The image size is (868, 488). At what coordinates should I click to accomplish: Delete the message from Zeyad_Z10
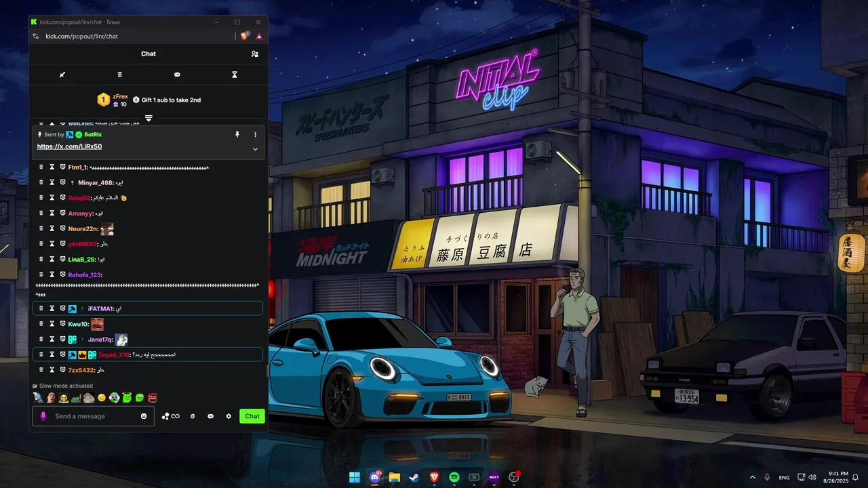[x=41, y=354]
